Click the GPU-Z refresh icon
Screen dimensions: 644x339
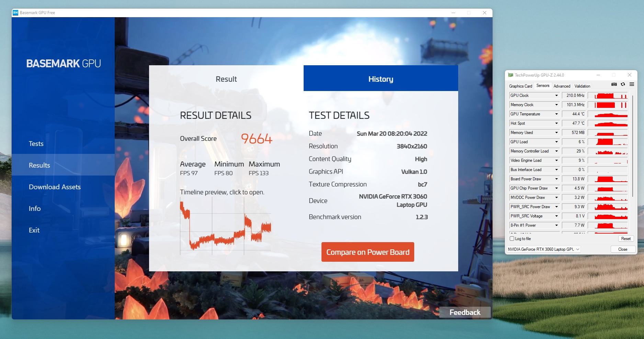tap(623, 84)
